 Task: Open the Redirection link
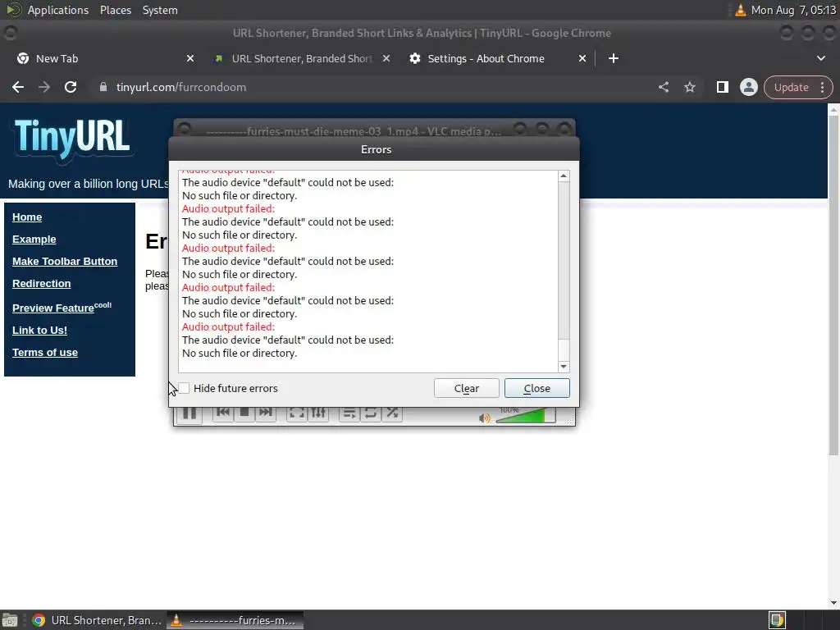[x=41, y=283]
